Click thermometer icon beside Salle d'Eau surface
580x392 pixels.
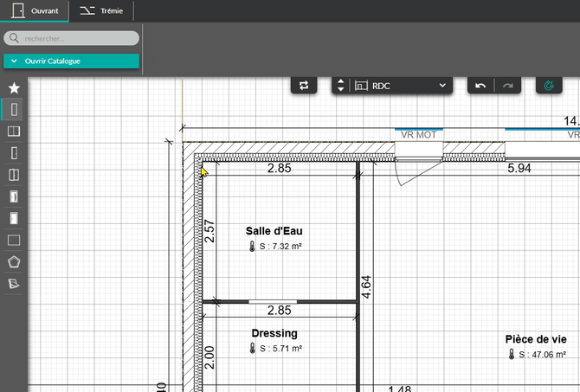(252, 247)
